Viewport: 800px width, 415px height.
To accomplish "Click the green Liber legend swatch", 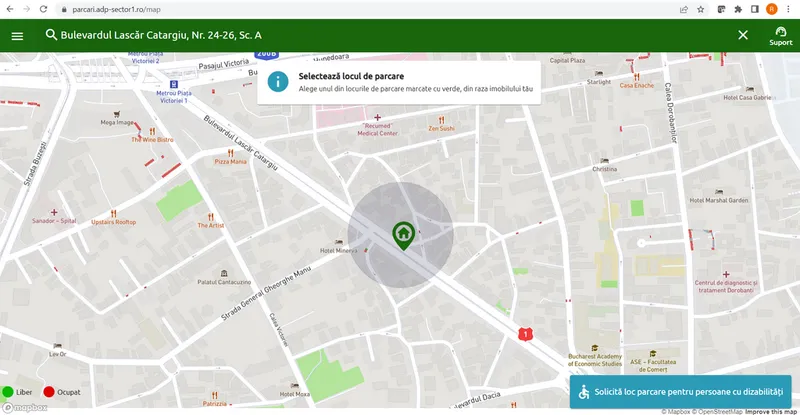I will 8,392.
